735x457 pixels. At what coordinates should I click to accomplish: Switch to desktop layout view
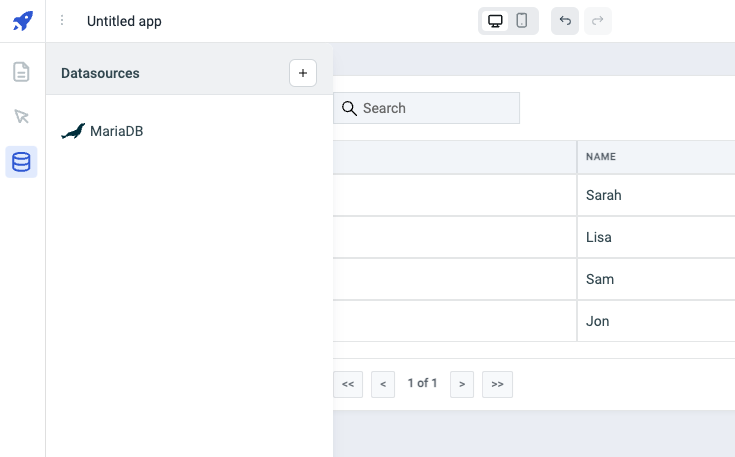(x=495, y=21)
